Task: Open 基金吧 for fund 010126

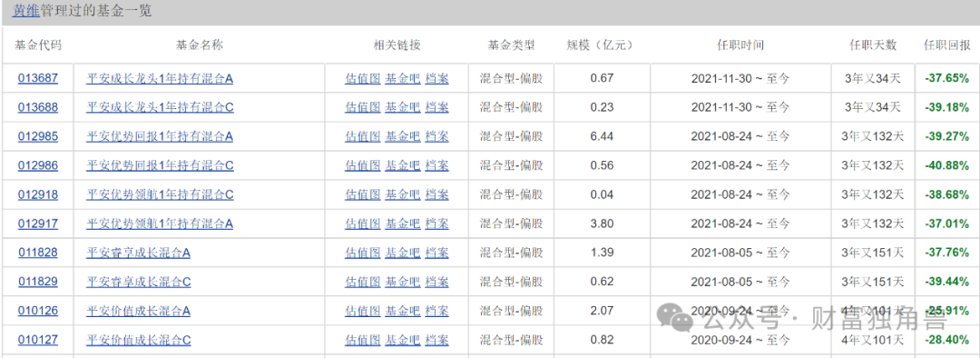Action: click(x=402, y=311)
